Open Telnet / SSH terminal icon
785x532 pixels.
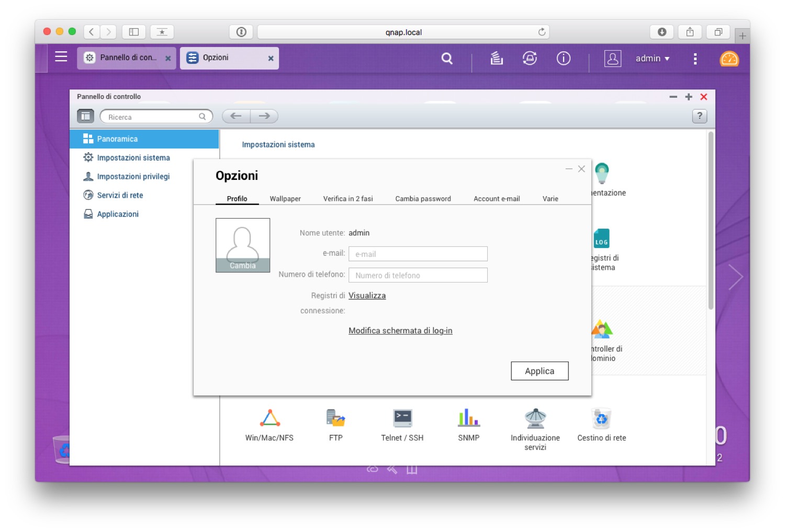click(x=402, y=418)
